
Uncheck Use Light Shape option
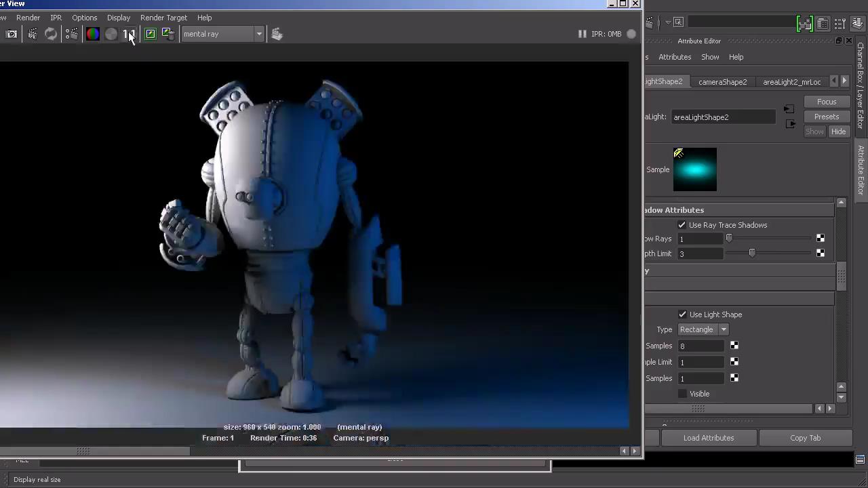[x=682, y=314]
